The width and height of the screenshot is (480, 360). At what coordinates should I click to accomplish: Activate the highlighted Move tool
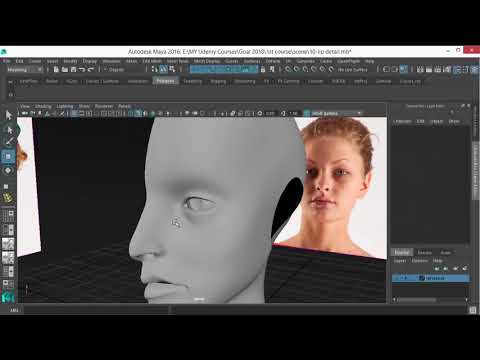point(9,156)
